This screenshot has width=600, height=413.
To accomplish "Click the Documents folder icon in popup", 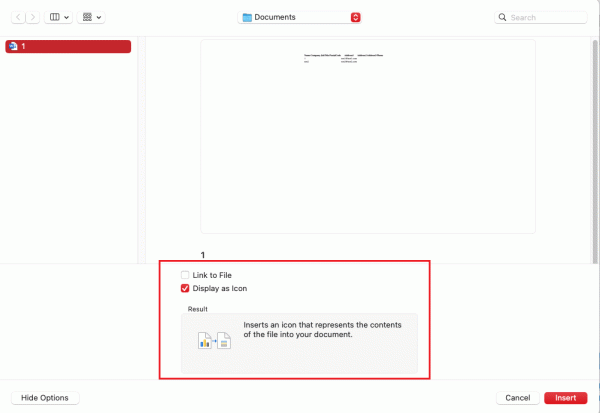I will tap(247, 17).
